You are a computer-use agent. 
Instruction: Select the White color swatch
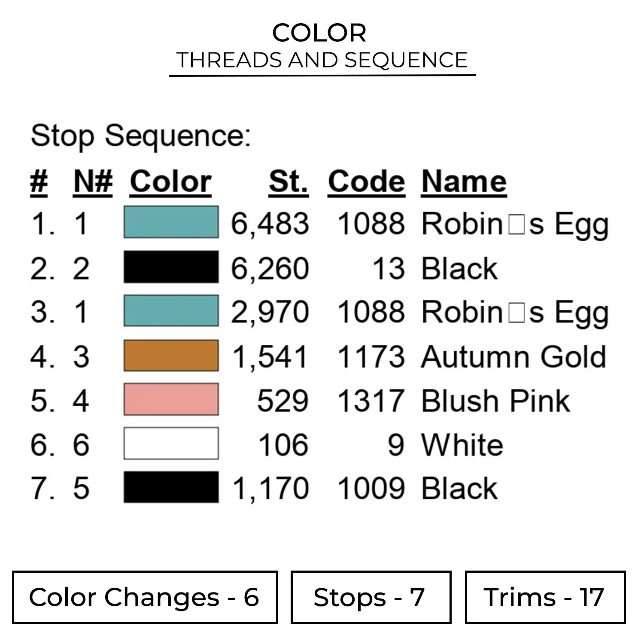(171, 444)
